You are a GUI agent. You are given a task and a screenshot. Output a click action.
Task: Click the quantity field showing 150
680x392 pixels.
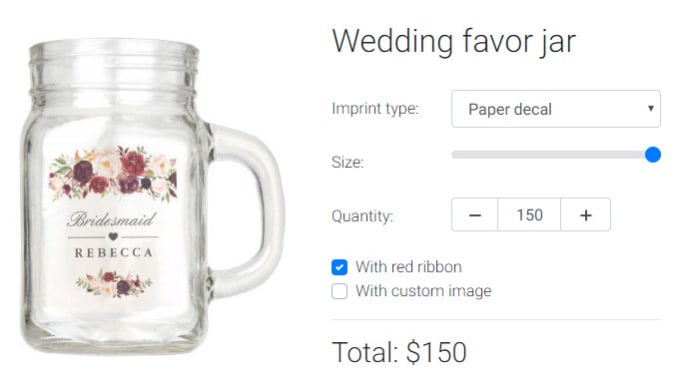pyautogui.click(x=529, y=215)
